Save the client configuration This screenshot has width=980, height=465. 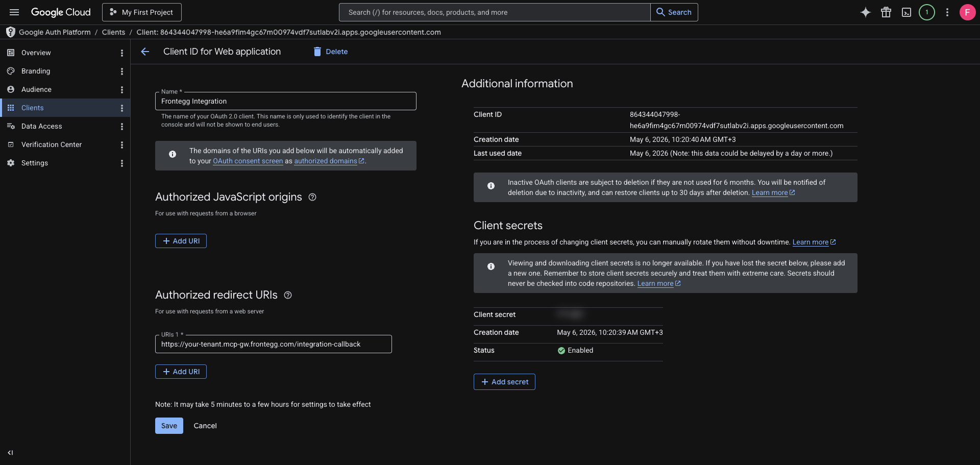(169, 426)
